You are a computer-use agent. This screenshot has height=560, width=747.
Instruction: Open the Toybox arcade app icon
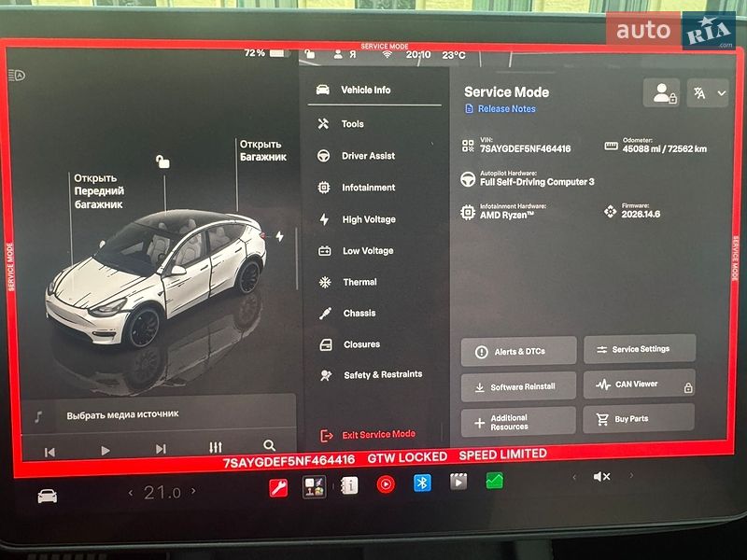[x=314, y=486]
